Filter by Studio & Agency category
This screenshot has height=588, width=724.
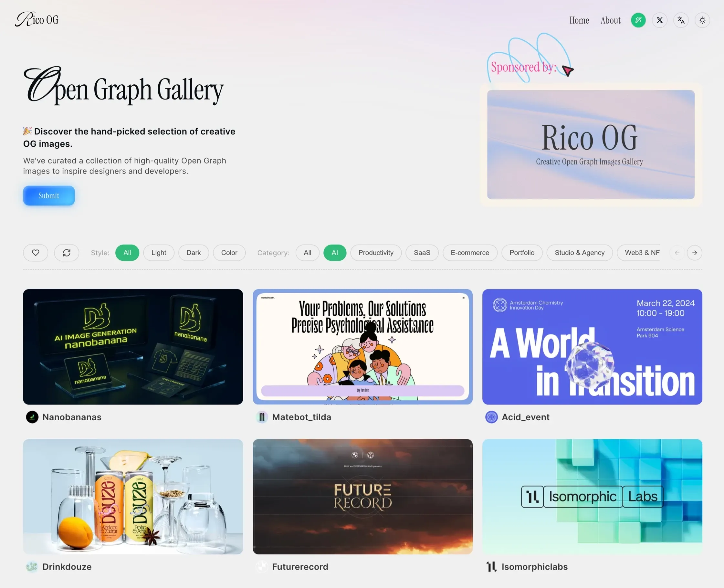(580, 253)
